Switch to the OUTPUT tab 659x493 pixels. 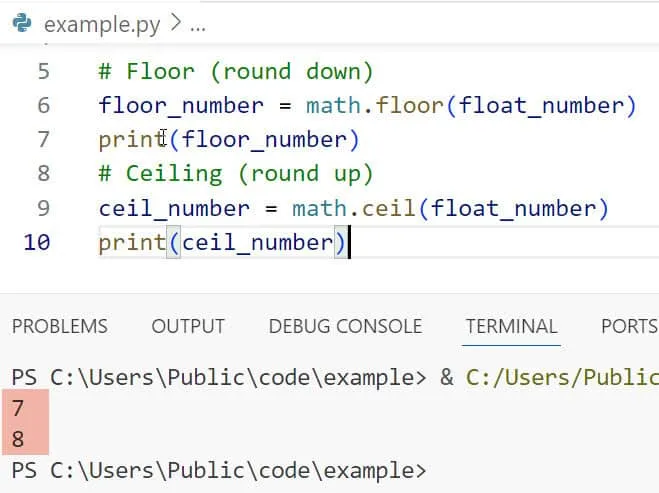pos(188,326)
